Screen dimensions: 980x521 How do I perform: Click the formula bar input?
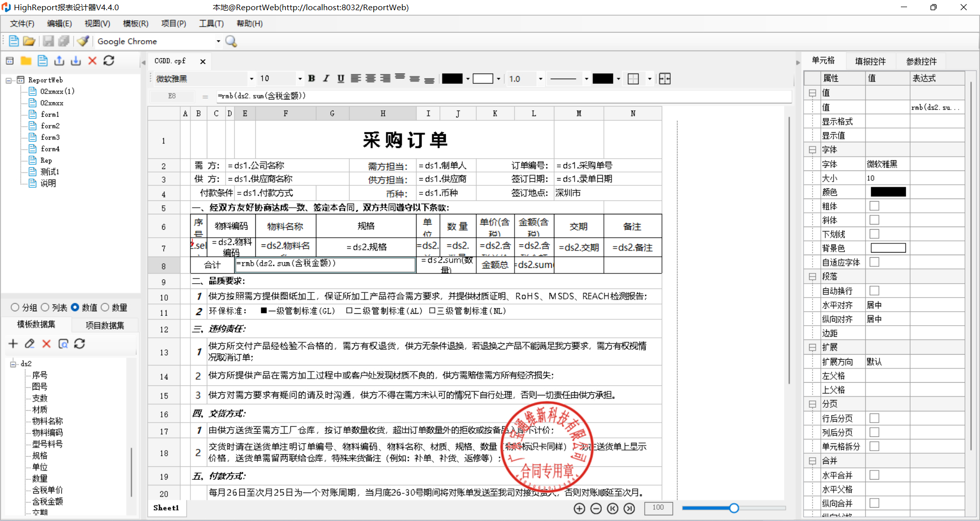[x=503, y=96]
